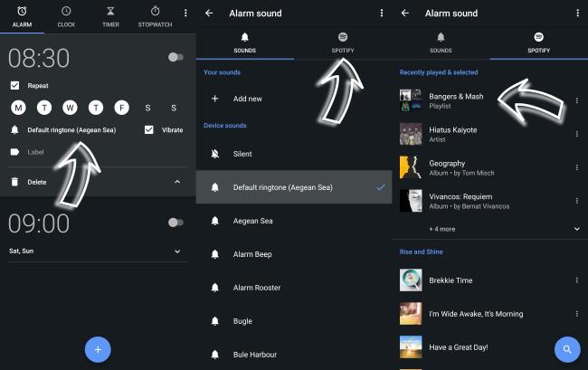
Task: Select Spotify tab in middle screen
Action: tap(343, 43)
